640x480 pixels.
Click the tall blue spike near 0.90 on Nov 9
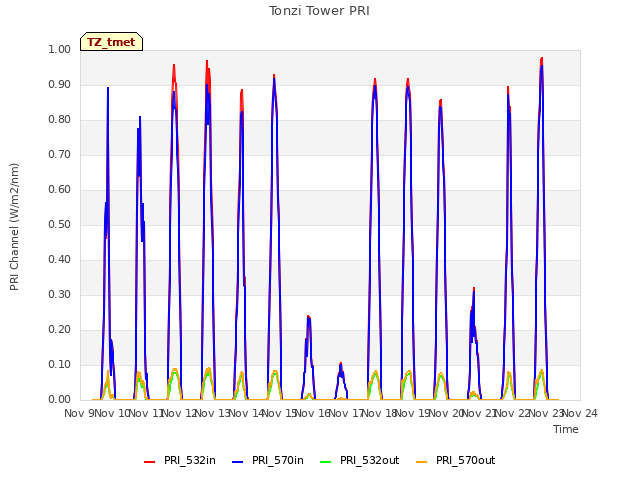tap(108, 89)
